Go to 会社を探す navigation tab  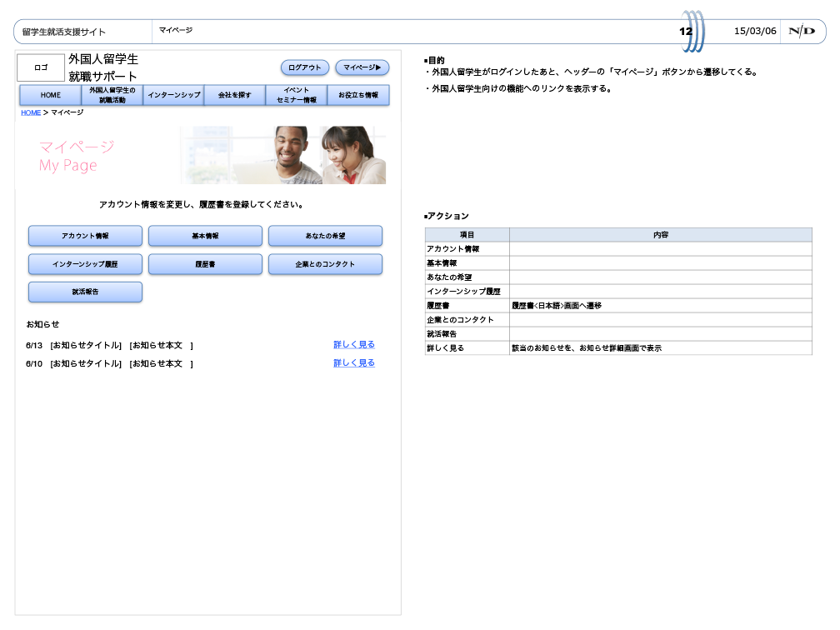pyautogui.click(x=235, y=95)
